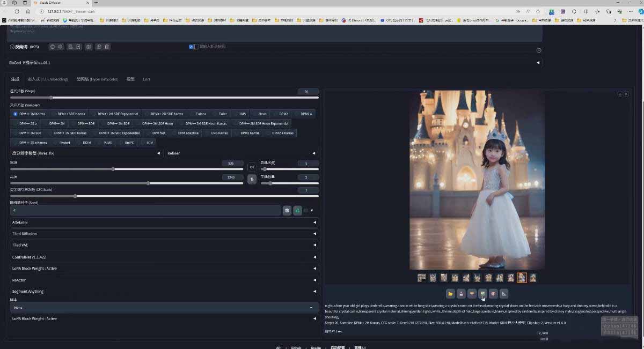Click the trash icon to clear the prompt
This screenshot has height=349, width=644.
[106, 47]
